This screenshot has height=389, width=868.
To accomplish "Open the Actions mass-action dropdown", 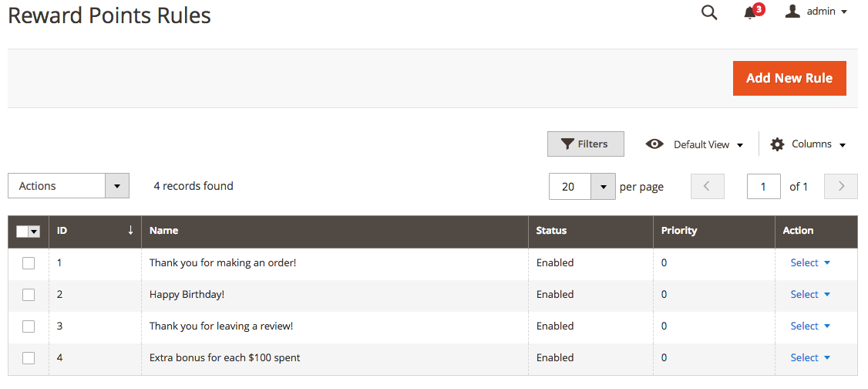I will coord(69,186).
